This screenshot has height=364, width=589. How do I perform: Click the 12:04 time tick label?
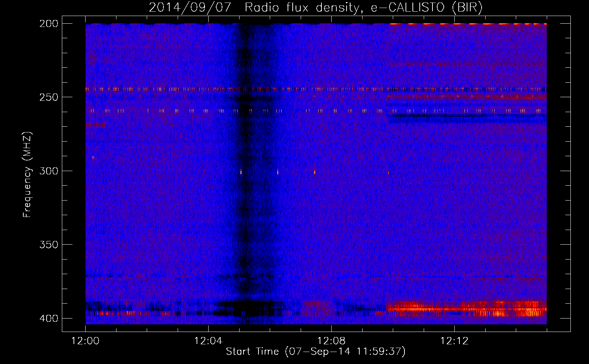click(209, 341)
